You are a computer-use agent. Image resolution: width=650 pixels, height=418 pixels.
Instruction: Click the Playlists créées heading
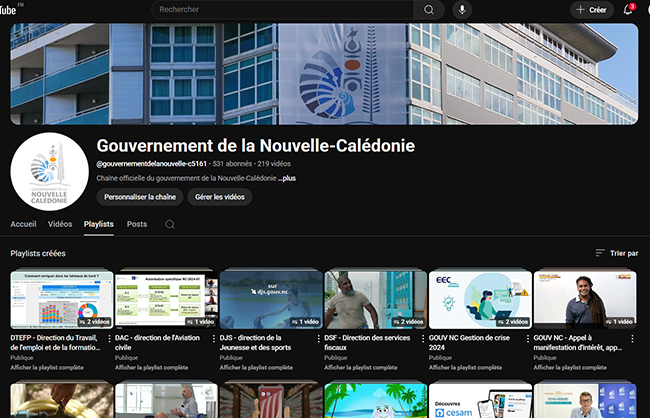point(38,253)
